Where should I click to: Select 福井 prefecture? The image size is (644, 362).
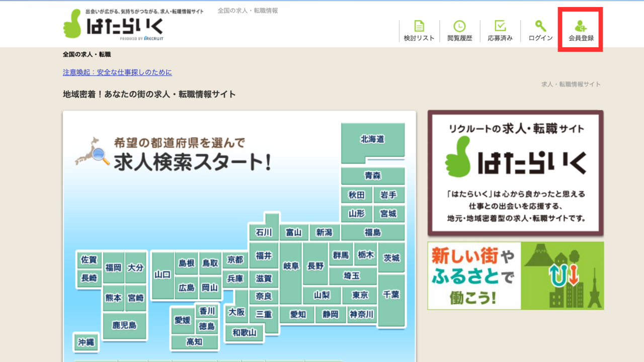[x=264, y=255]
